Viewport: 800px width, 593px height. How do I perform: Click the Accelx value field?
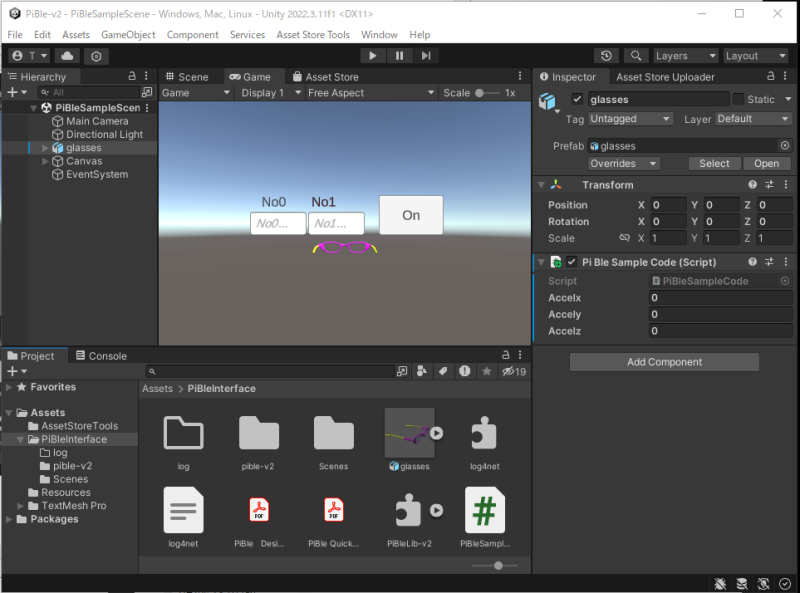point(719,298)
